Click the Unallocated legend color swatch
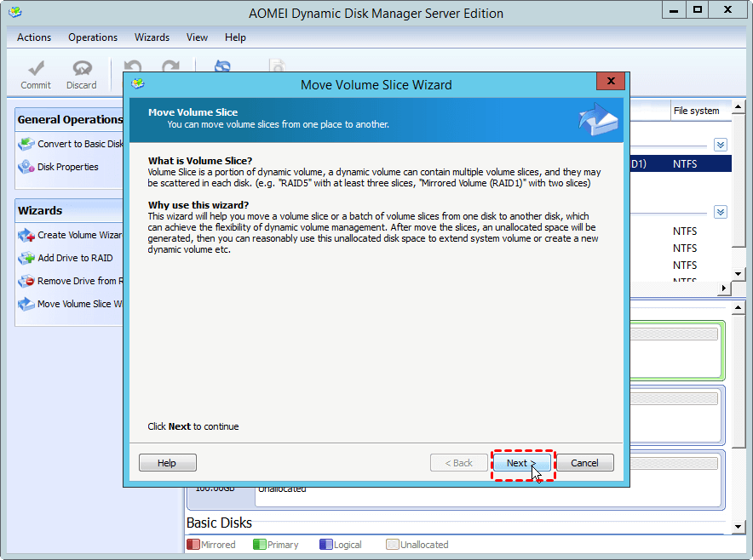753x560 pixels. pyautogui.click(x=393, y=545)
